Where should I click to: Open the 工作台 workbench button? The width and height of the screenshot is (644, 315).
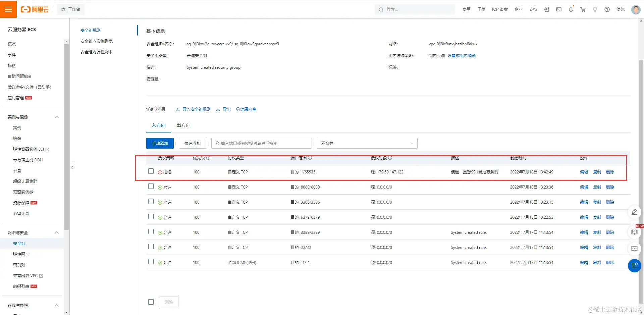coord(71,9)
